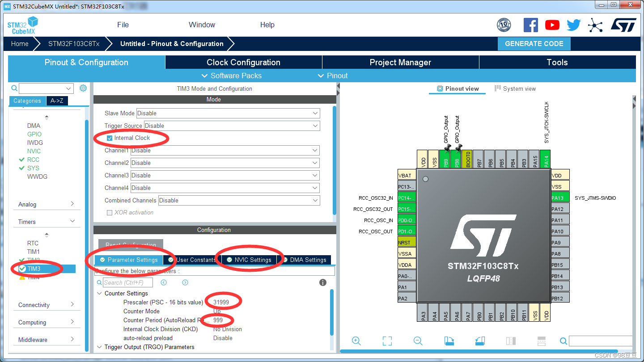
Task: Go to next parameter search result
Action: pos(185,282)
